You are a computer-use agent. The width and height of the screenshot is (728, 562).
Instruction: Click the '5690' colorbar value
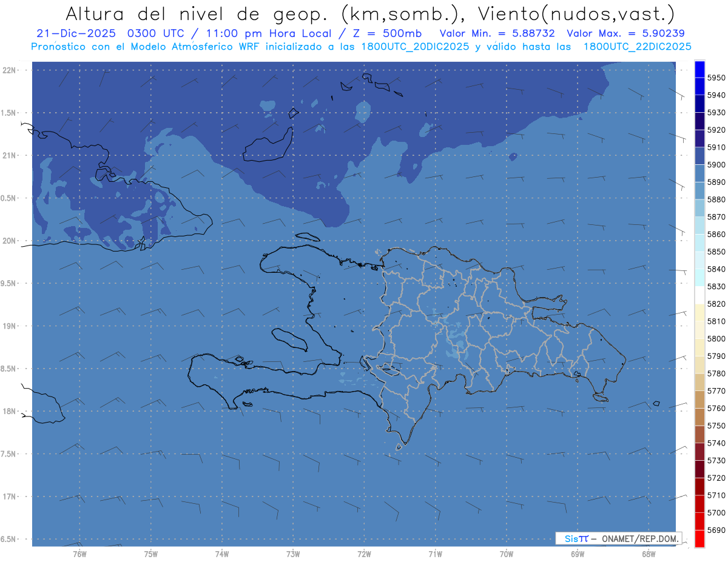[x=716, y=530]
